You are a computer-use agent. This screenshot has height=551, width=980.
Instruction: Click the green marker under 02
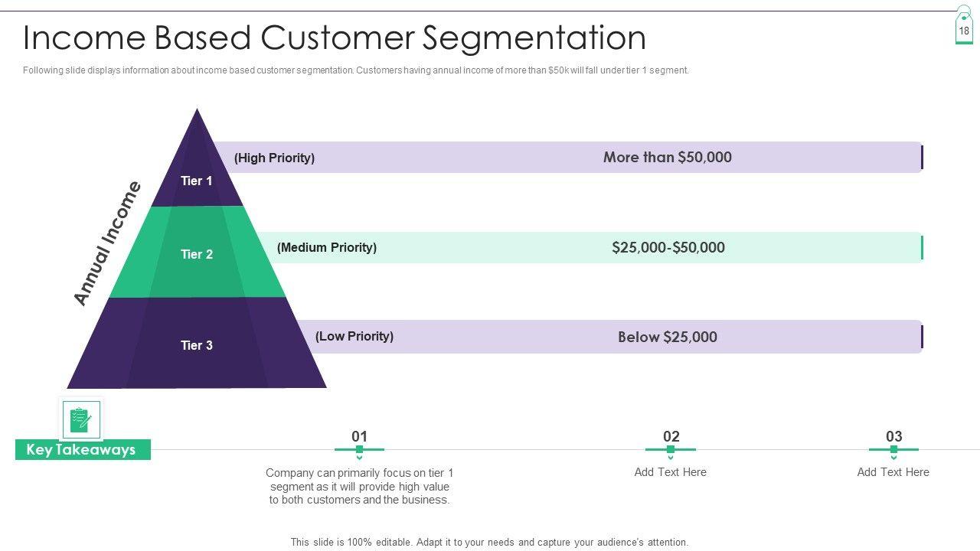671,450
